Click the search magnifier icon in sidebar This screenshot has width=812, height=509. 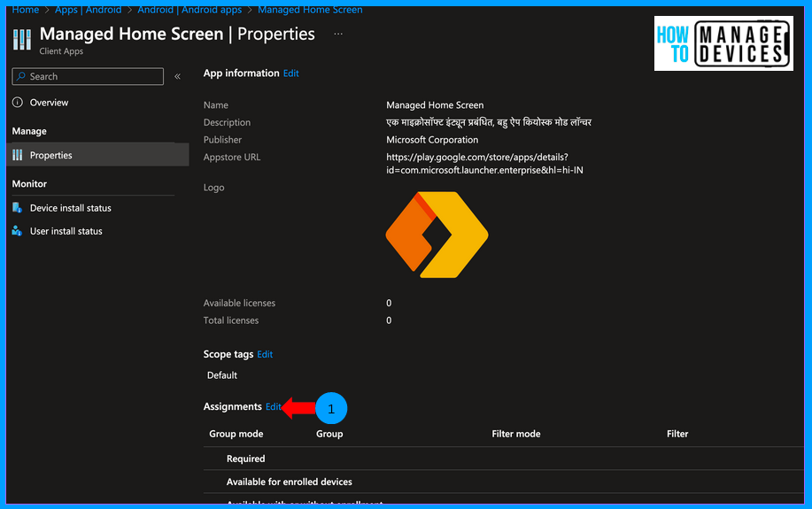(x=20, y=76)
